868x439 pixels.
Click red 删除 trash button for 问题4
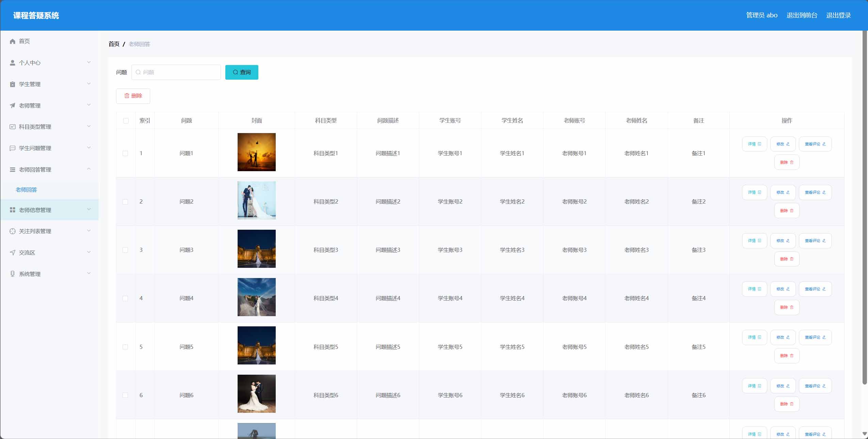click(x=787, y=307)
